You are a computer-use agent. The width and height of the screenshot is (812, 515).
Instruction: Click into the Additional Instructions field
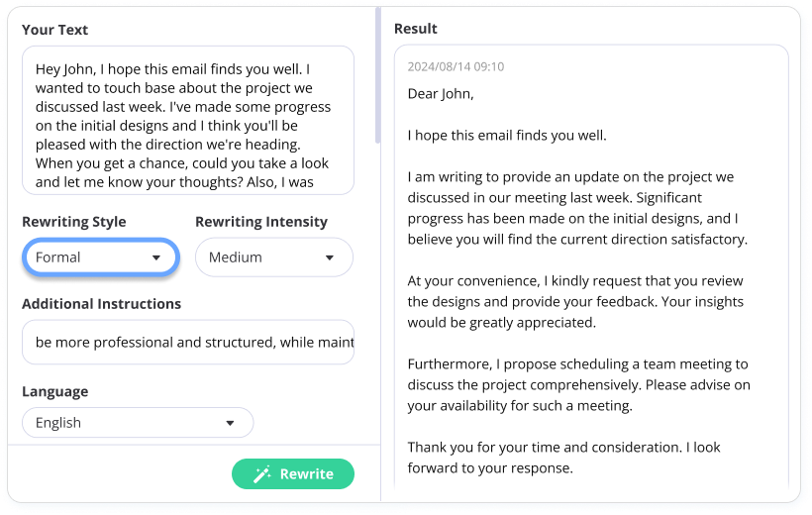187,342
